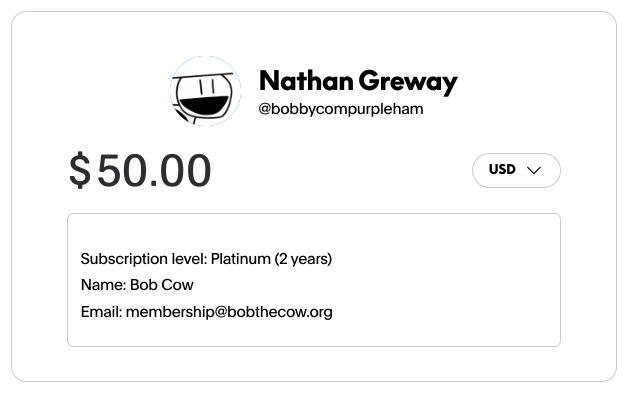Click "Bob Cow" in the note

pyautogui.click(x=162, y=285)
